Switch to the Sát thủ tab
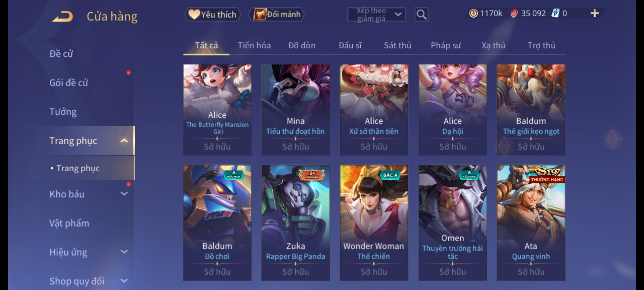 [x=397, y=45]
